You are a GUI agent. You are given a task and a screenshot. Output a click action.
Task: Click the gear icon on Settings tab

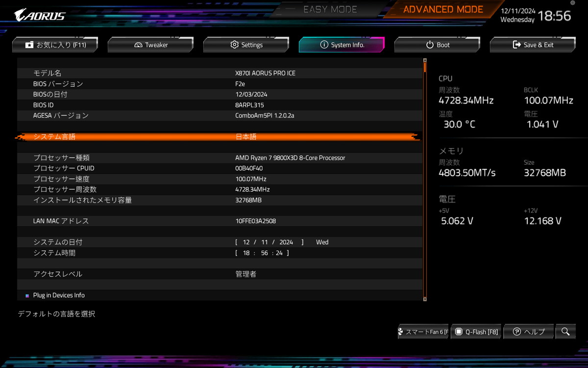pos(234,45)
